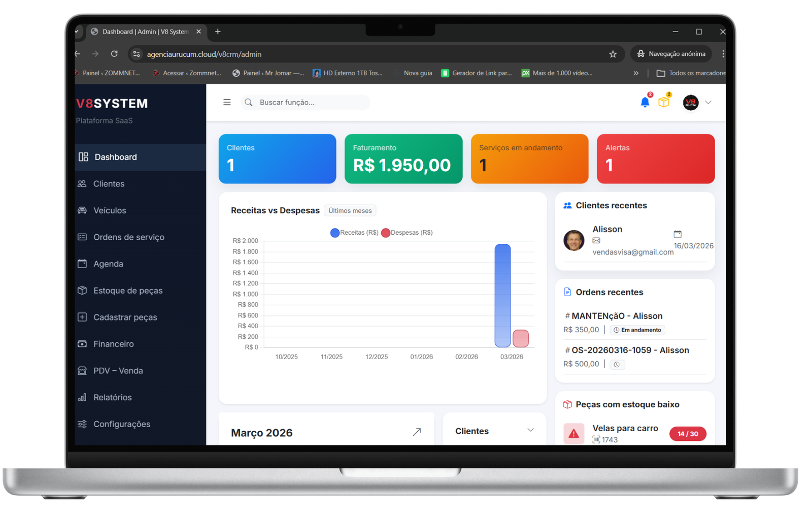
Task: Click the blue Receitas bar for 03/2026
Action: point(502,296)
